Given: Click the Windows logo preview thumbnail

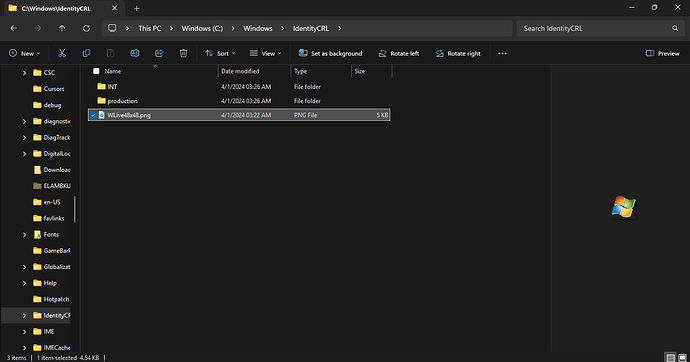Looking at the screenshot, I should pos(624,207).
